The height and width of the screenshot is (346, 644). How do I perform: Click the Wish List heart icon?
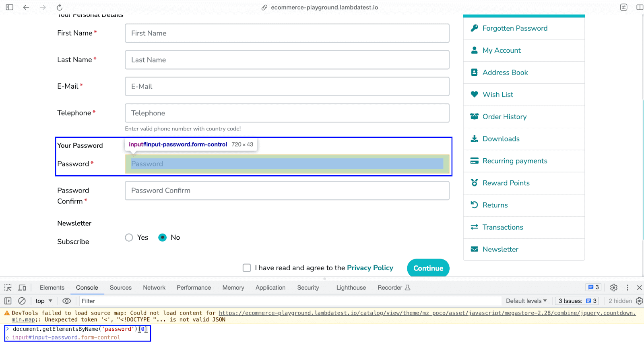click(475, 94)
